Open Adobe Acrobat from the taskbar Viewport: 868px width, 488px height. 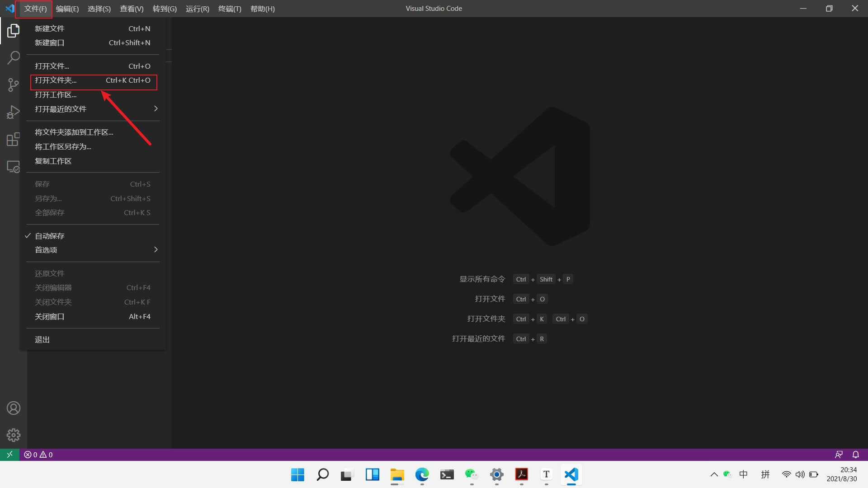tap(521, 474)
